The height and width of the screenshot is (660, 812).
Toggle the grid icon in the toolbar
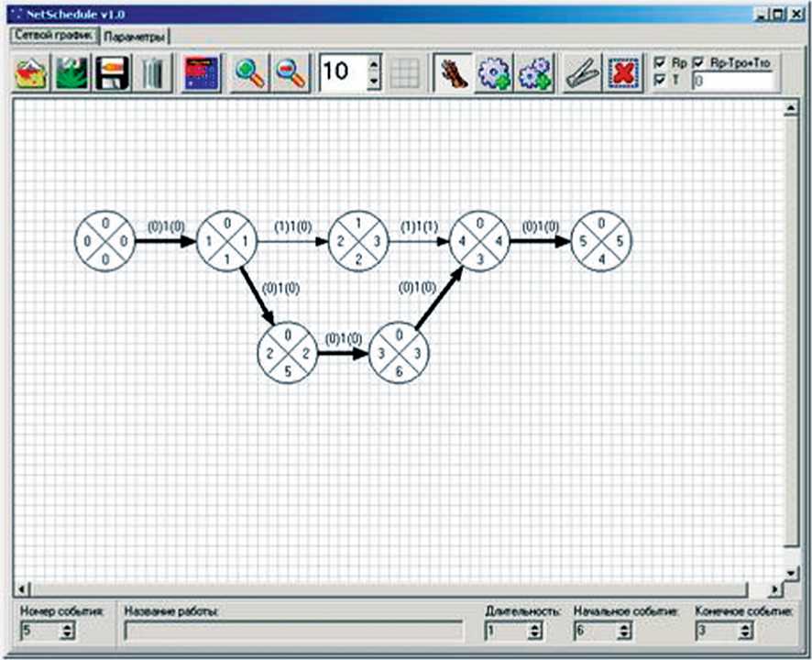pos(405,73)
